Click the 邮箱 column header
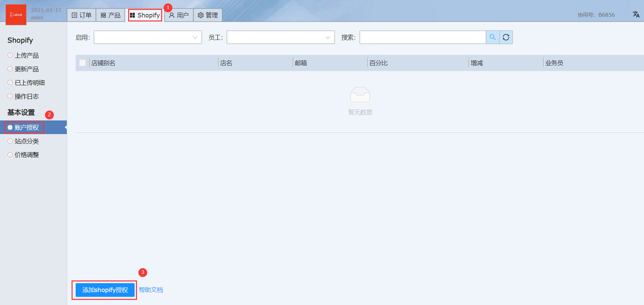The width and height of the screenshot is (644, 305). tap(301, 63)
